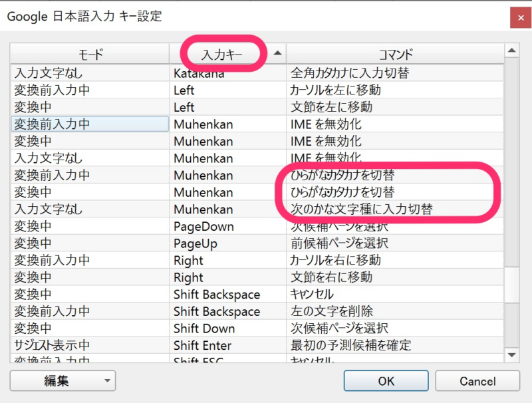Click the scrollbar down arrow
Screen dimensions: 532x403
[511, 355]
